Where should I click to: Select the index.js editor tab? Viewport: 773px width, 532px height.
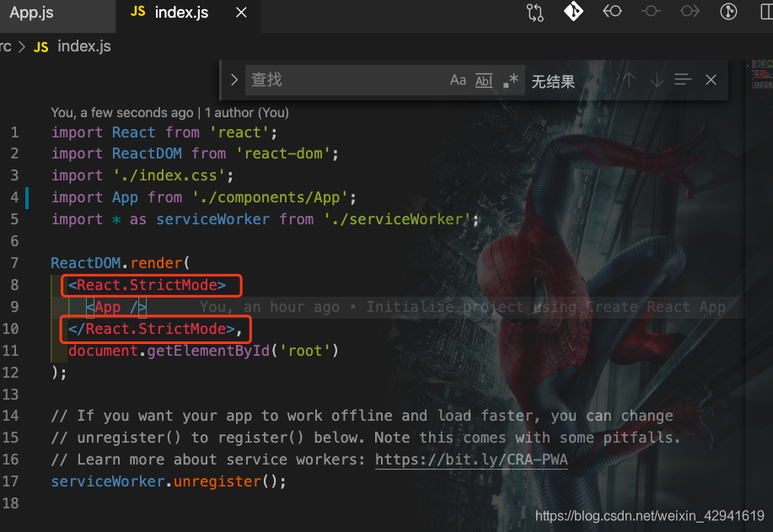[x=179, y=13]
